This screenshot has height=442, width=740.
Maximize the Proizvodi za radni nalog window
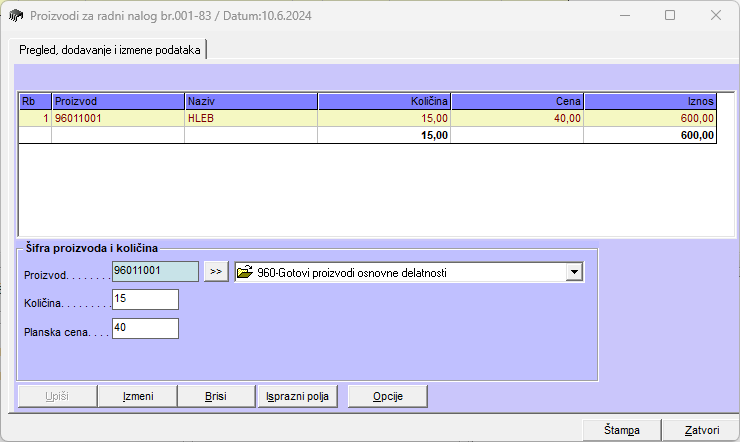click(x=670, y=16)
